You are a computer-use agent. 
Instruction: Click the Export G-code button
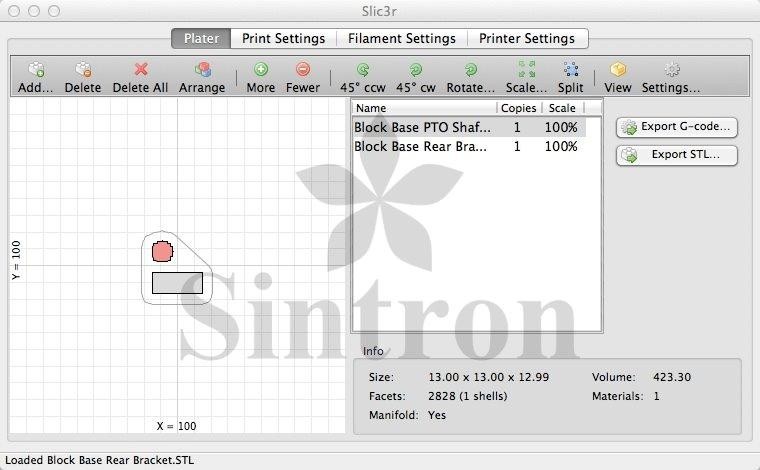click(x=677, y=127)
